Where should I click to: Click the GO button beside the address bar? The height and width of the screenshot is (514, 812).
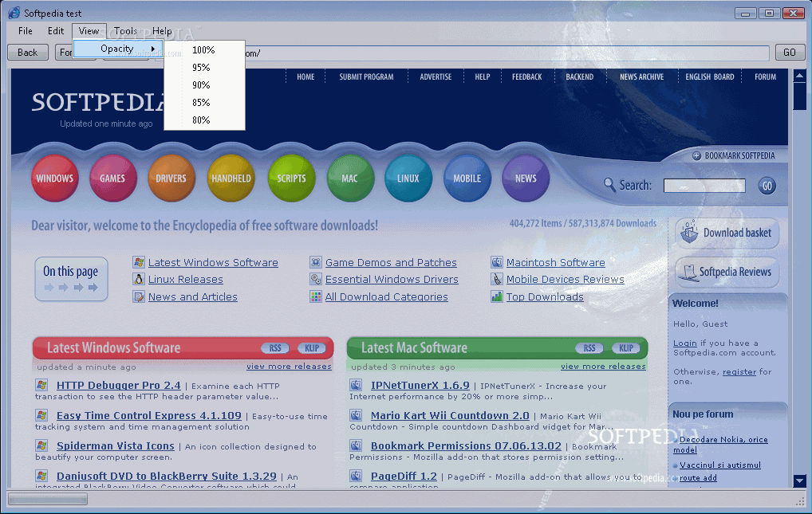[790, 53]
